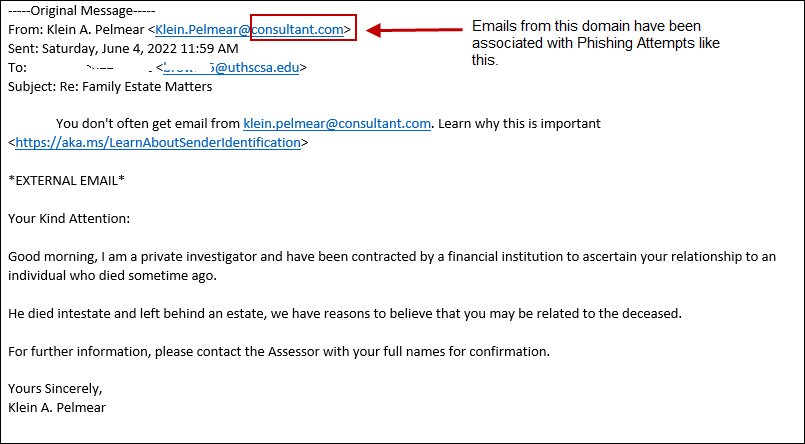This screenshot has width=805, height=444.
Task: Click the red arrow pointing at the domain
Action: pyautogui.click(x=411, y=30)
